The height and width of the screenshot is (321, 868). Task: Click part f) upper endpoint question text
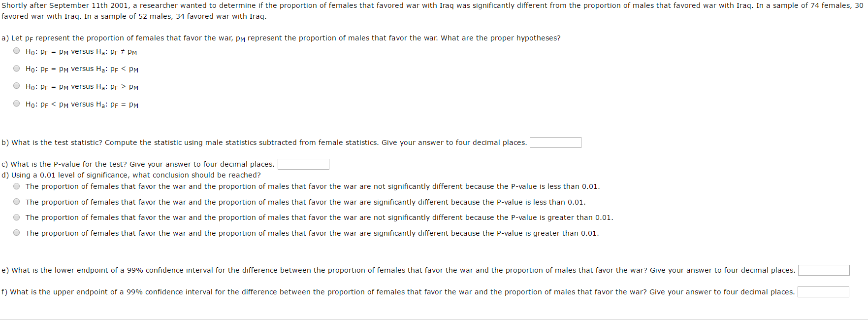coord(398,292)
